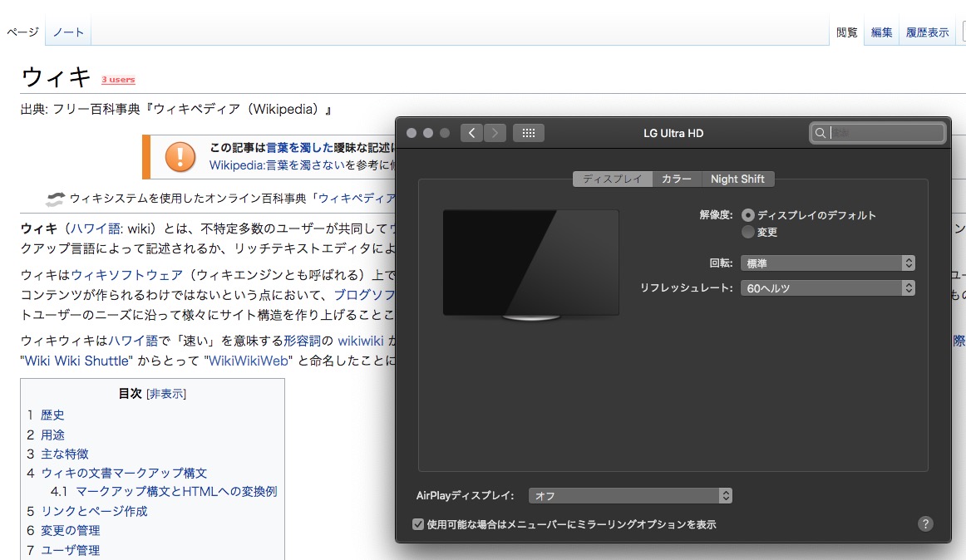Image resolution: width=966 pixels, height=560 pixels.
Task: Select the 変更 resolution radio button
Action: 747,232
